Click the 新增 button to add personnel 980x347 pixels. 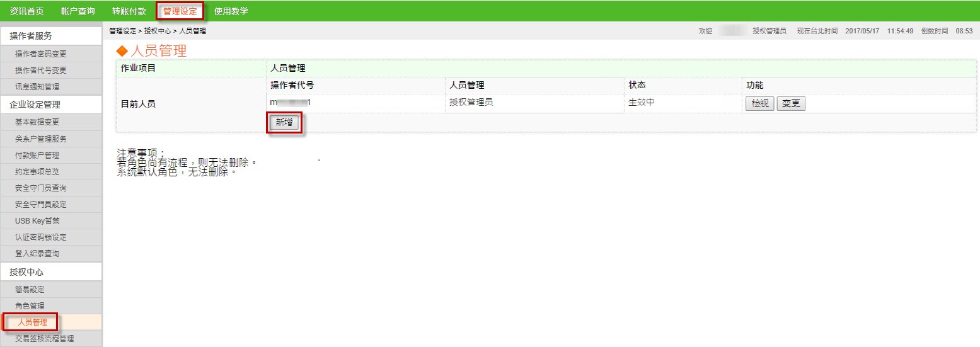pyautogui.click(x=284, y=123)
